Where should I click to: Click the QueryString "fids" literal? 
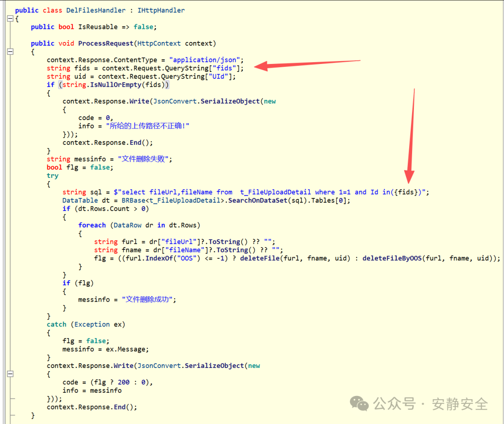point(224,68)
